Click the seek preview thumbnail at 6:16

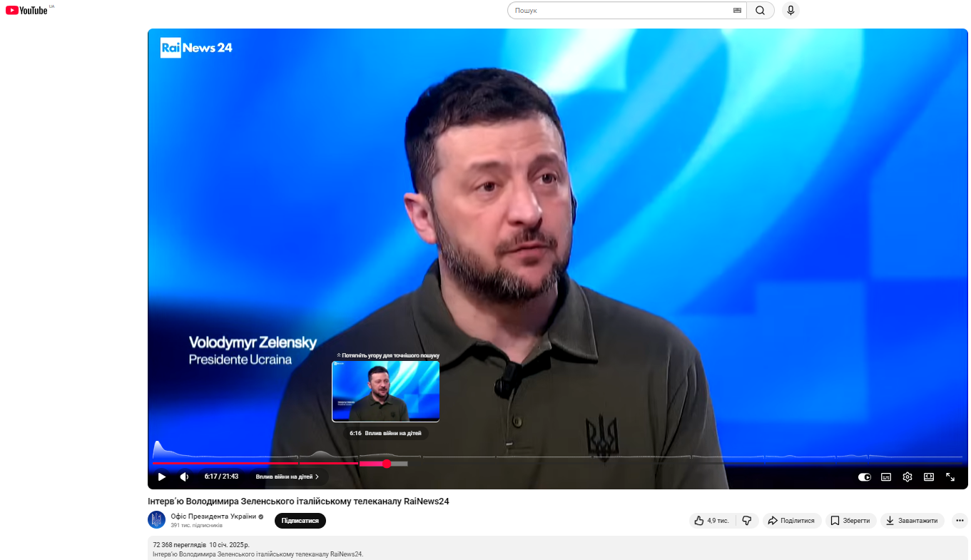[x=385, y=391]
